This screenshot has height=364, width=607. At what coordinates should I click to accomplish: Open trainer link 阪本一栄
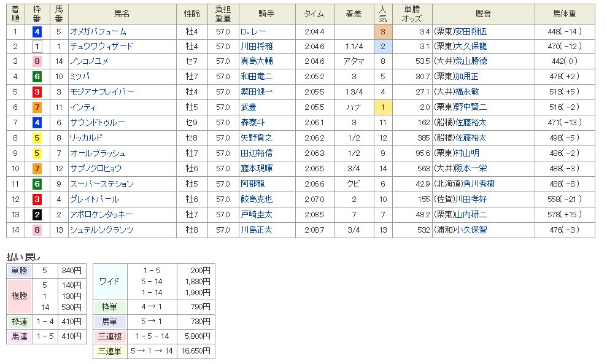click(x=471, y=168)
